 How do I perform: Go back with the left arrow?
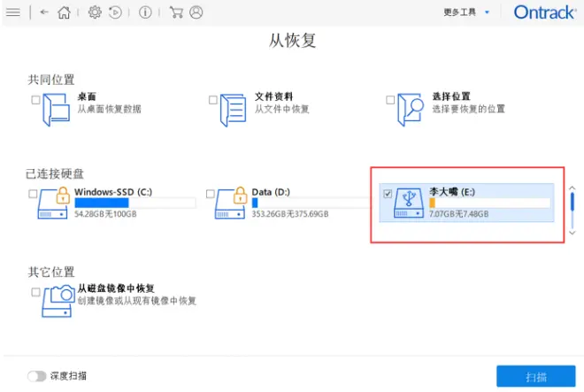point(44,12)
